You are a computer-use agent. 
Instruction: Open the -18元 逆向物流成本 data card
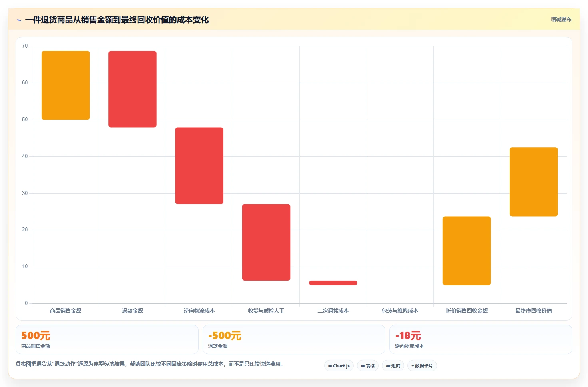[x=481, y=339]
